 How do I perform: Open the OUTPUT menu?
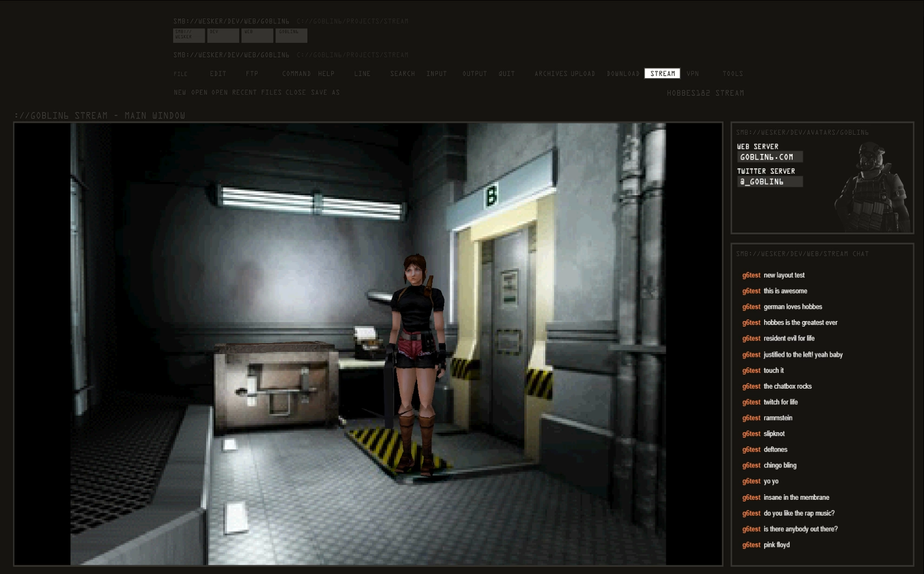pyautogui.click(x=474, y=74)
